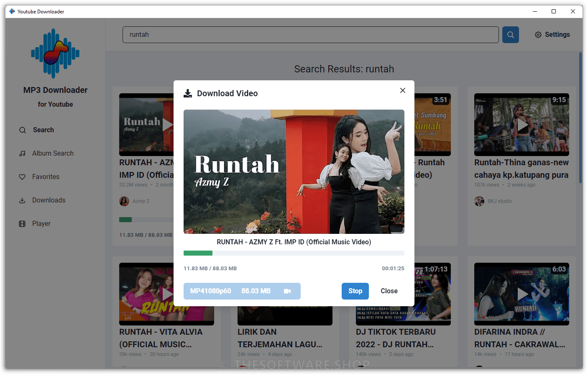Click the download icon beside Download Video title
588x374 pixels.
pyautogui.click(x=188, y=93)
